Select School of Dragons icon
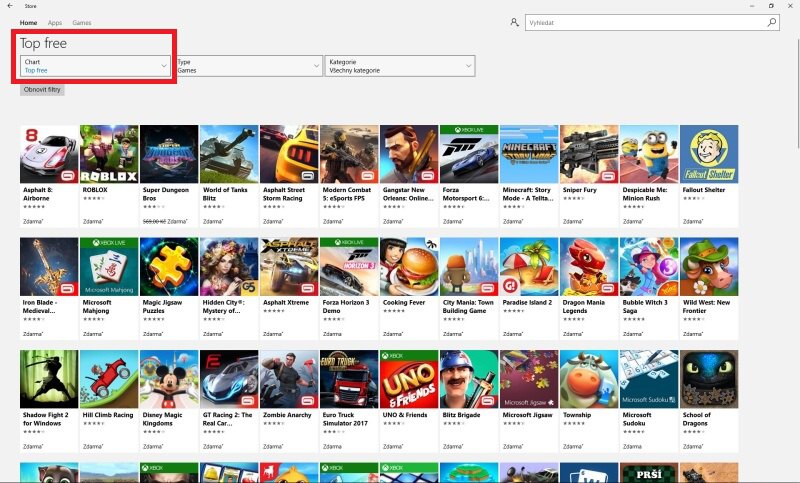This screenshot has height=483, width=800. 709,379
